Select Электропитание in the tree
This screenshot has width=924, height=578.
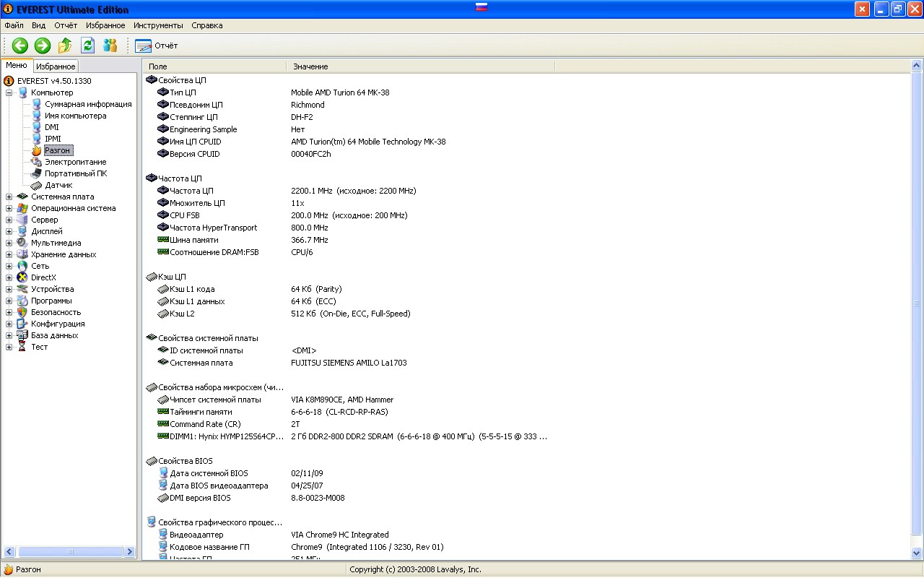pyautogui.click(x=75, y=162)
